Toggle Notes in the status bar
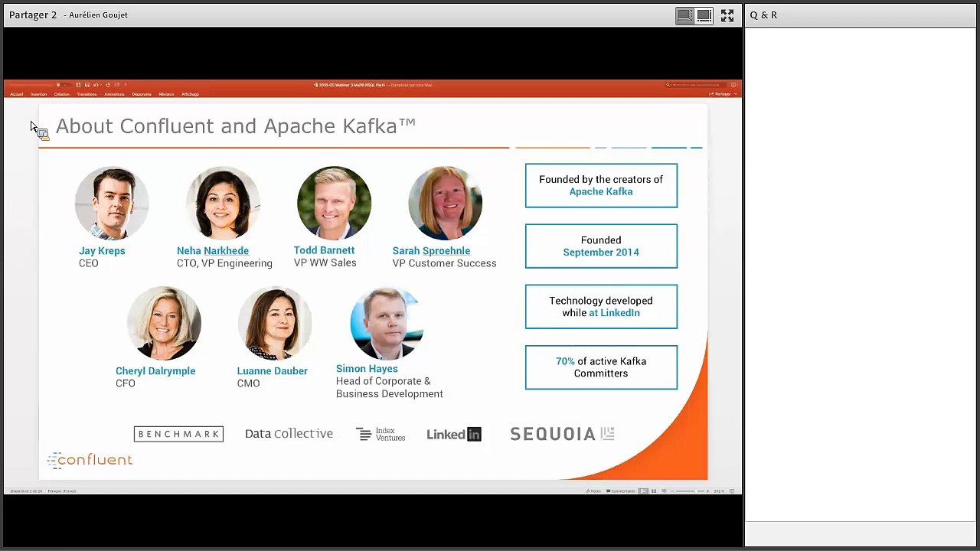 pyautogui.click(x=593, y=491)
